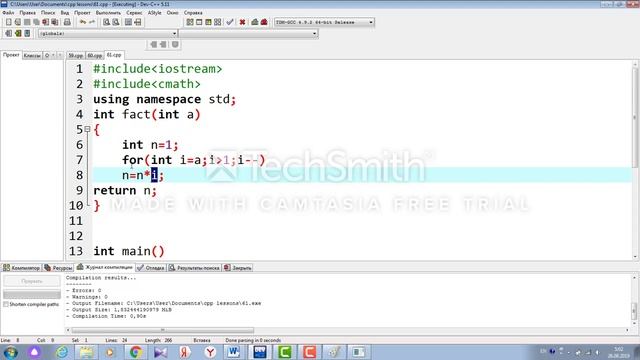This screenshot has width=640, height=360.
Task: Open the Сервис menu
Action: (134, 13)
